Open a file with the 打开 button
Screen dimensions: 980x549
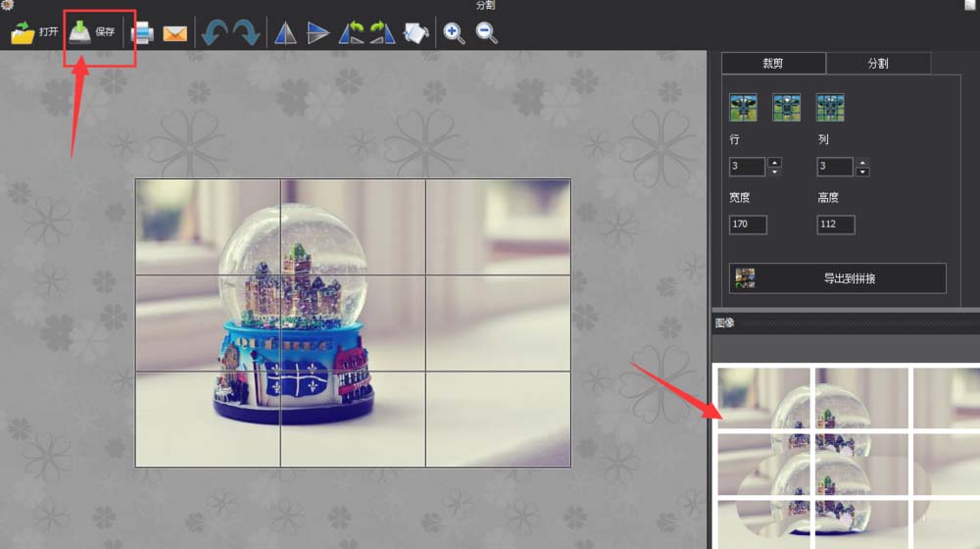pyautogui.click(x=34, y=32)
